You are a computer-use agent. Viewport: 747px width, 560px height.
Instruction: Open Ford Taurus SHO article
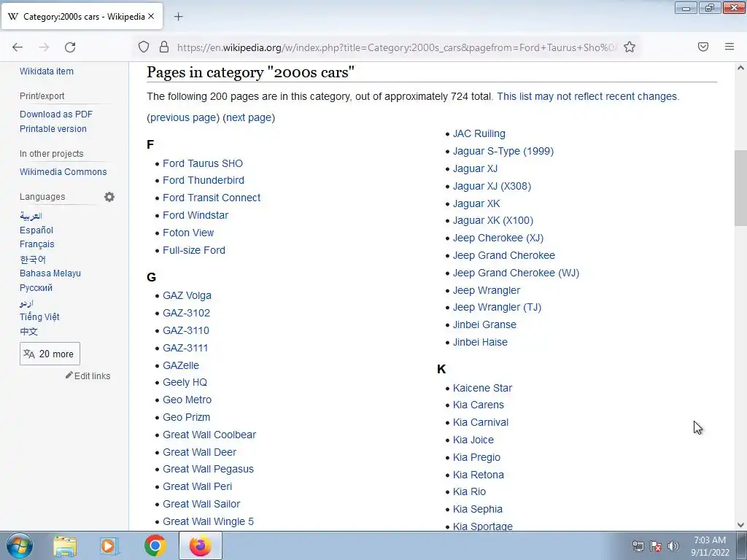click(203, 163)
